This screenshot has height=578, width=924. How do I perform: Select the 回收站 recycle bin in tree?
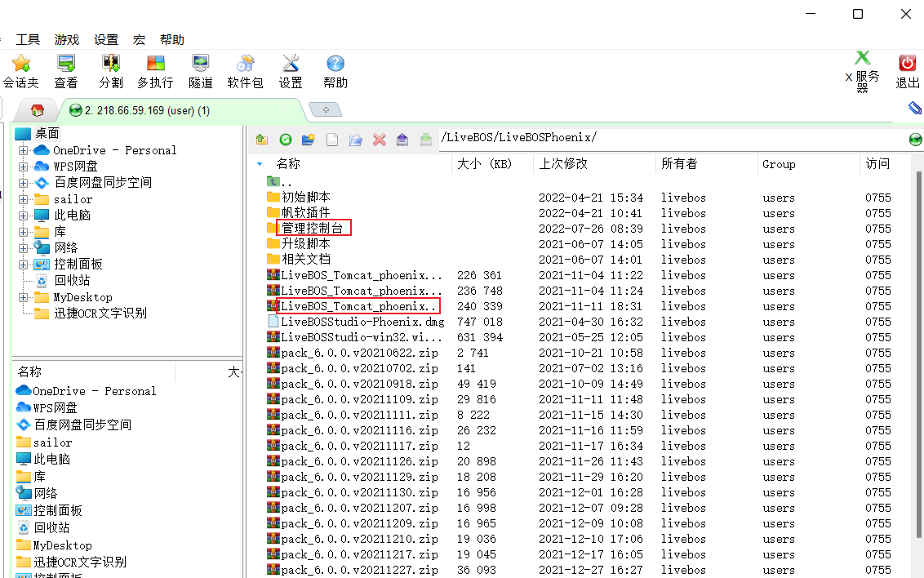72,281
